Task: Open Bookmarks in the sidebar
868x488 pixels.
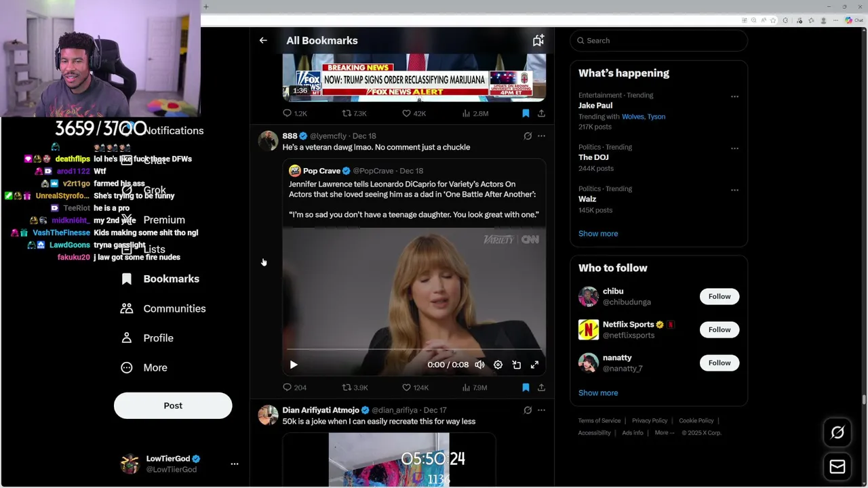Action: [x=160, y=279]
